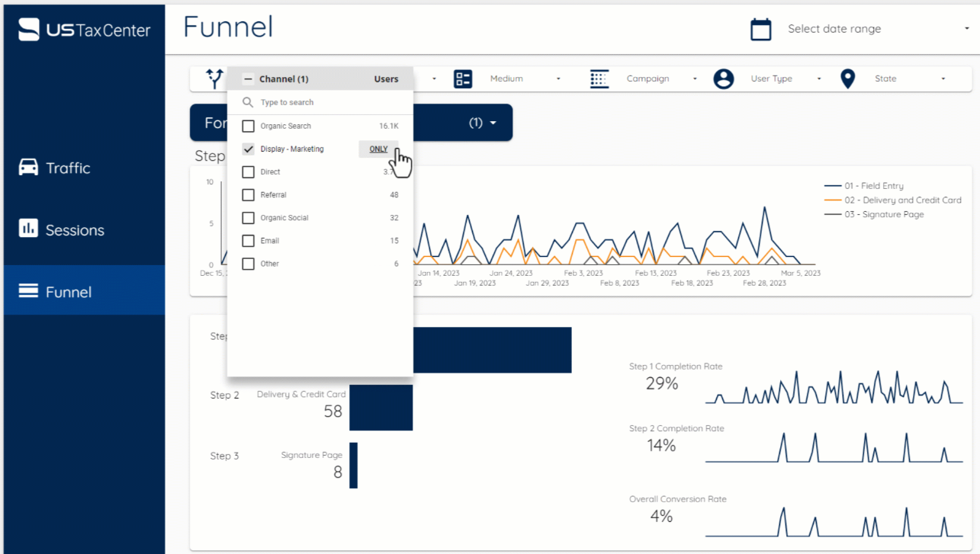Check the Organic Social checkbox
The image size is (980, 554).
tap(248, 217)
